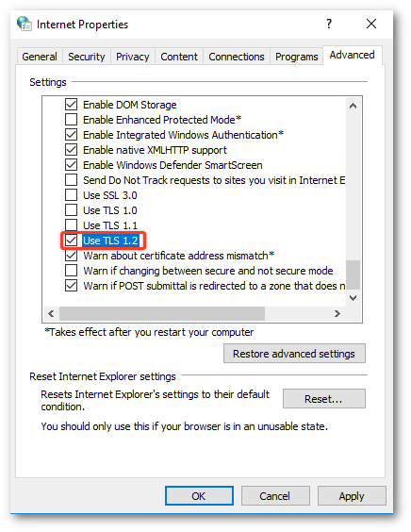Enable the Use TLS 1.1 checkbox
Viewport: 411px width, 532px height.
(x=72, y=224)
